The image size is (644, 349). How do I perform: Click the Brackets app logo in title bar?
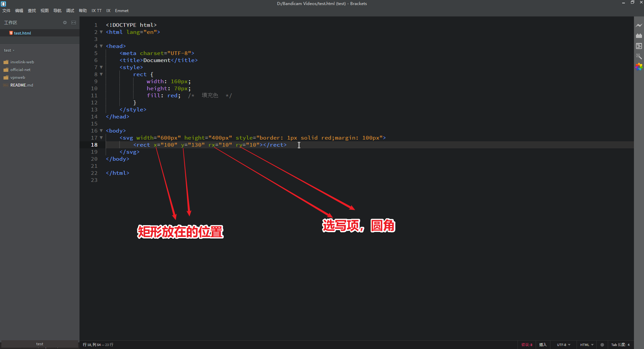(x=3, y=4)
